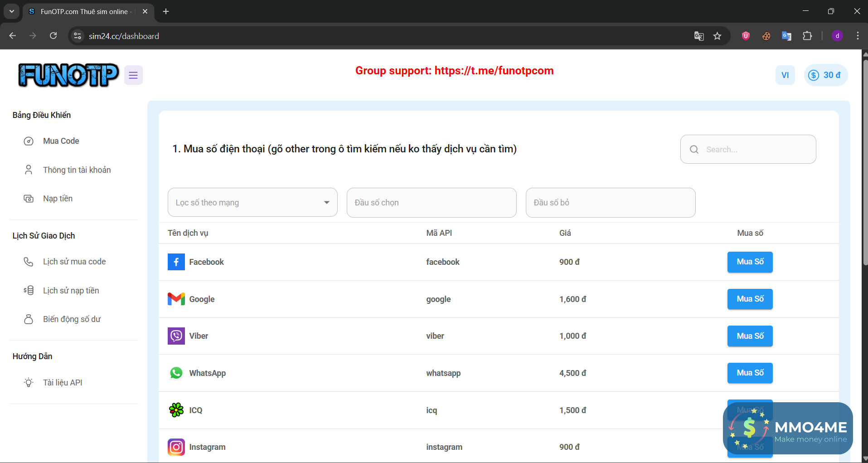Click the FunOTP logo
The image size is (868, 463).
tap(68, 75)
